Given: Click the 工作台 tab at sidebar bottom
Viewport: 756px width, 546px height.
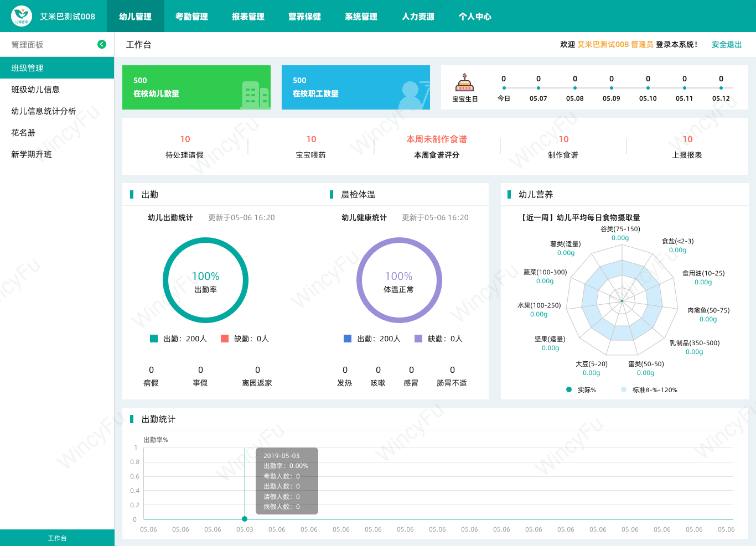Looking at the screenshot, I should point(57,538).
